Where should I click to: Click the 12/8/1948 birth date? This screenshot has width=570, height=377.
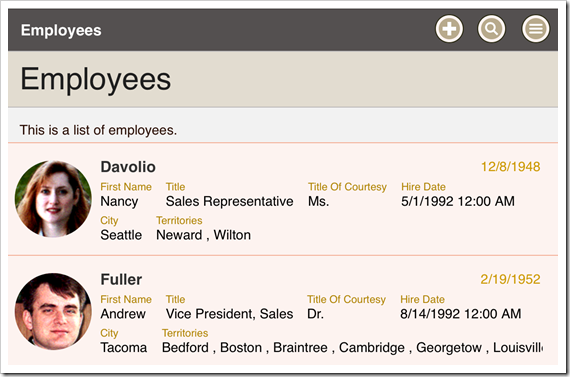[511, 167]
